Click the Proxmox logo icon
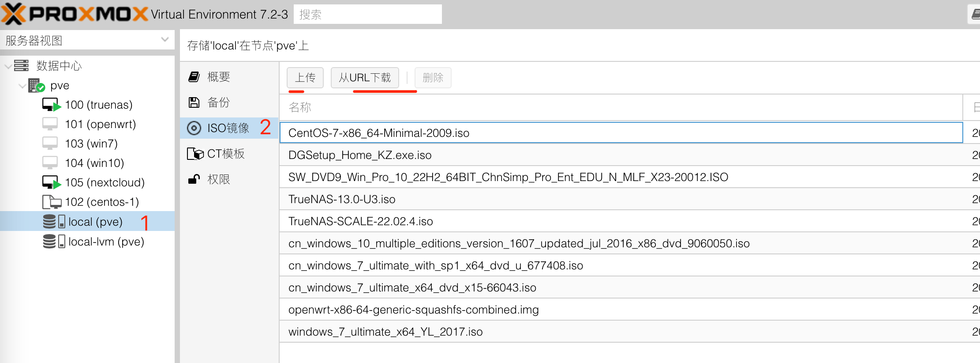 [14, 14]
